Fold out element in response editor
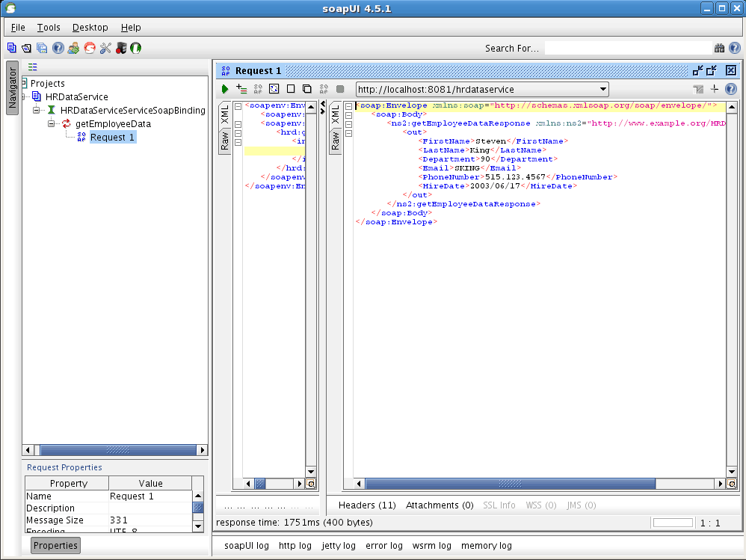This screenshot has height=560, width=746. coord(349,133)
